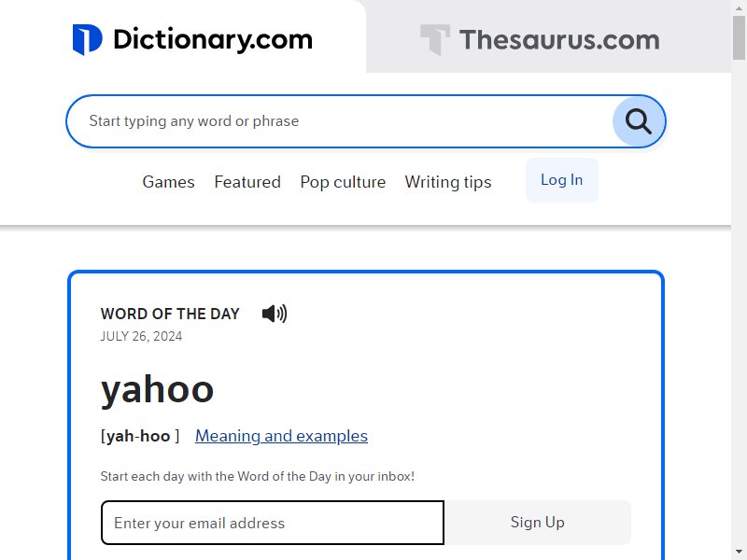Click the scrollbar down arrow
Screen dimensions: 747x560
pos(739,552)
